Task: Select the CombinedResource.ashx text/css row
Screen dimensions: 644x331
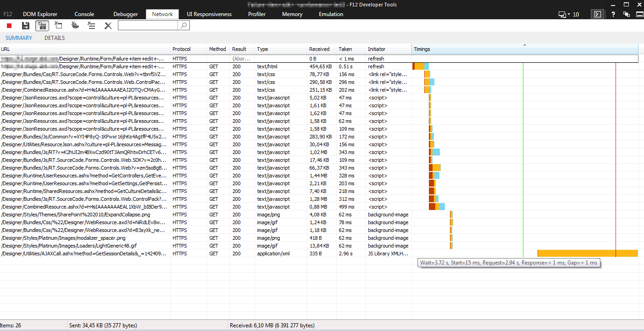Action: click(319, 90)
